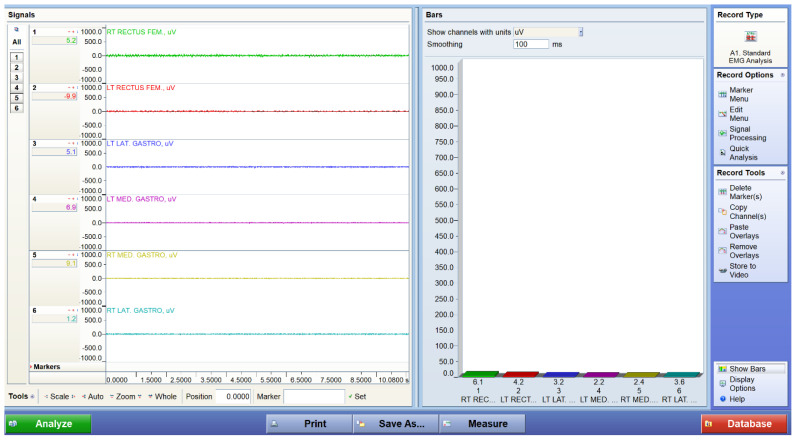Open the Marker Menu
The width and height of the screenshot is (796, 440).
coord(742,94)
